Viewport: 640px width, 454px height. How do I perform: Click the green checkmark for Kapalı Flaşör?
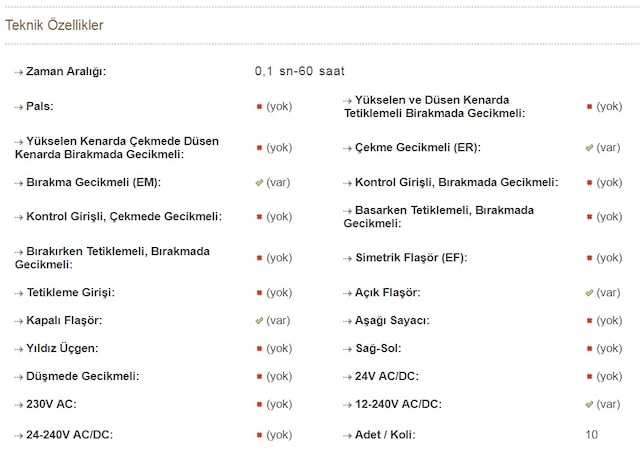(x=259, y=321)
